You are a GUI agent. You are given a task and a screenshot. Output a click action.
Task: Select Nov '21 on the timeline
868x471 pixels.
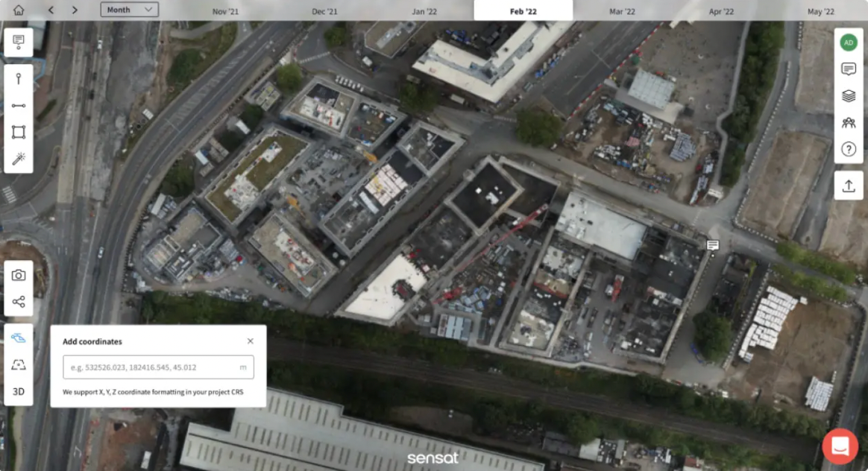pos(225,11)
